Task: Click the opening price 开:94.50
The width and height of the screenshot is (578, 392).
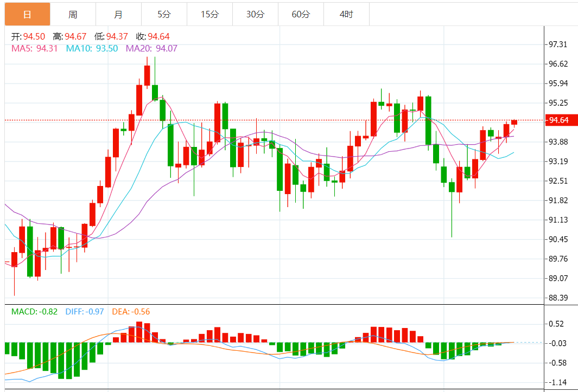Action: [x=28, y=36]
